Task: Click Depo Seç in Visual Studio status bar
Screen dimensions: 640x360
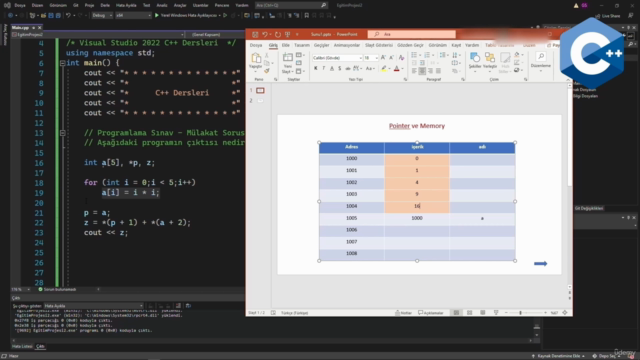Action: [606, 356]
